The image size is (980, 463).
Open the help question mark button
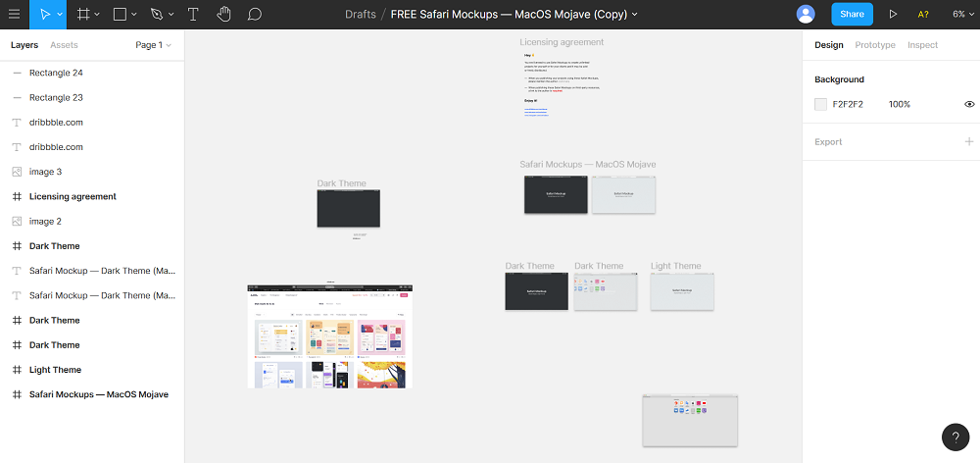[x=955, y=437]
